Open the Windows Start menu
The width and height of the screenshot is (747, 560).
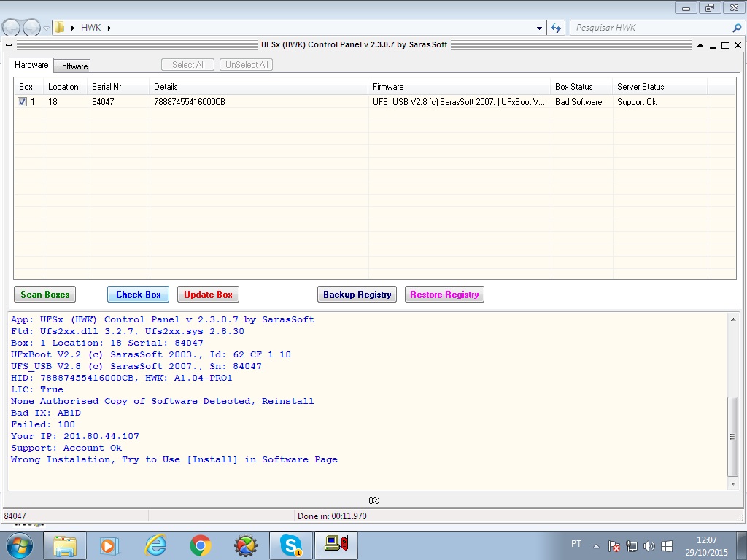point(20,545)
